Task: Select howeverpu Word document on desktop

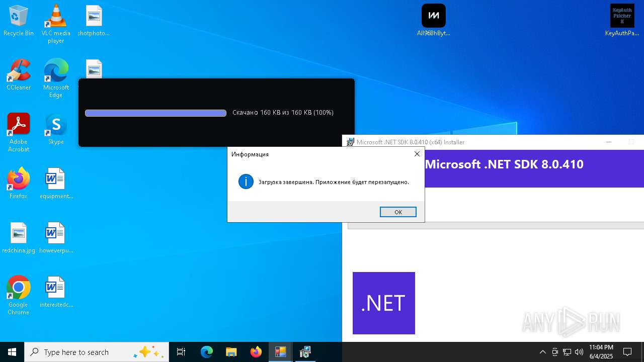Action: tap(56, 238)
